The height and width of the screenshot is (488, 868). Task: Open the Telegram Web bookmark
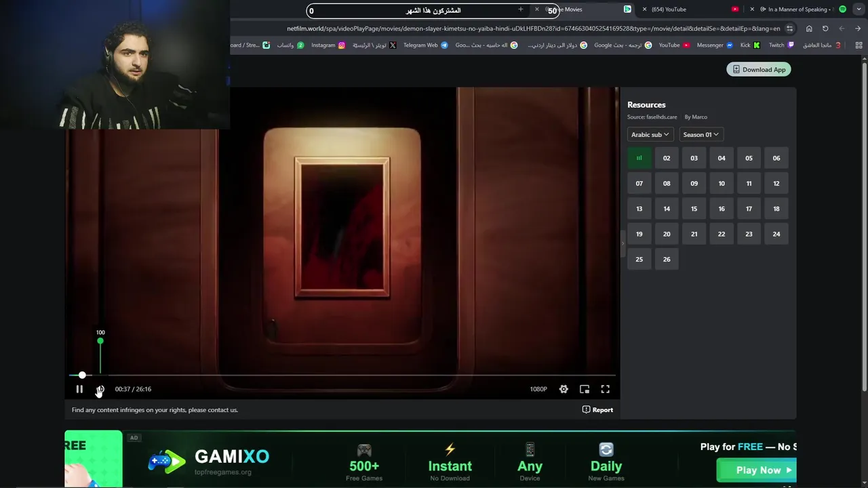(426, 45)
